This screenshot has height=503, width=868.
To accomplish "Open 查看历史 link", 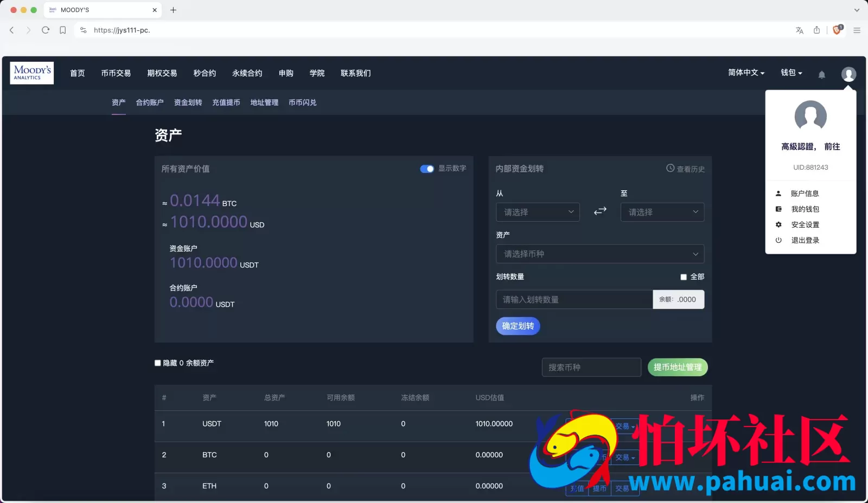I will click(x=686, y=169).
